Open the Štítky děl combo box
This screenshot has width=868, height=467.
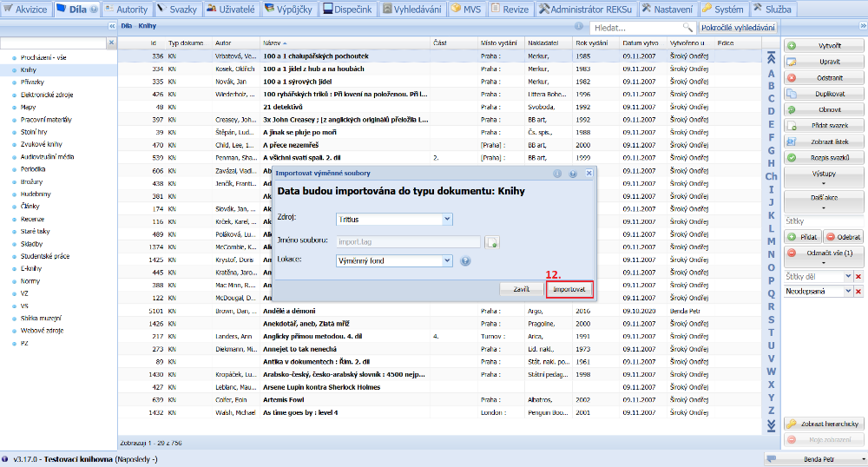click(849, 276)
